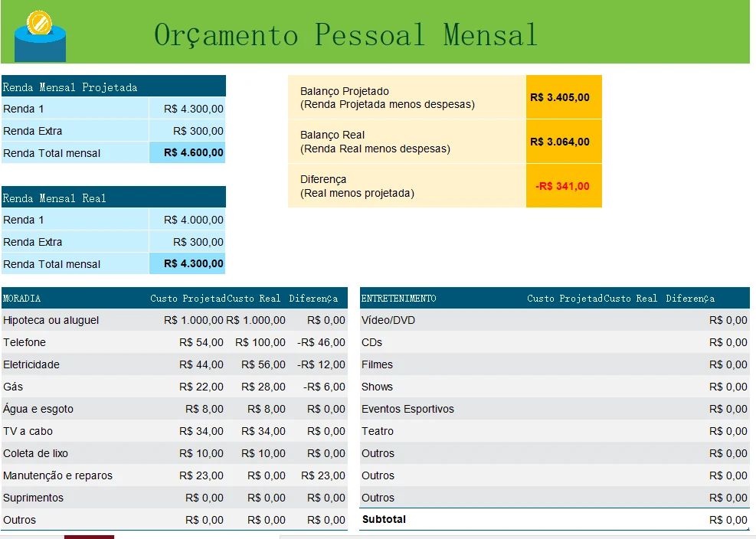Select the Renda Mensal Projetada header
Image resolution: width=756 pixels, height=539 pixels.
70,87
